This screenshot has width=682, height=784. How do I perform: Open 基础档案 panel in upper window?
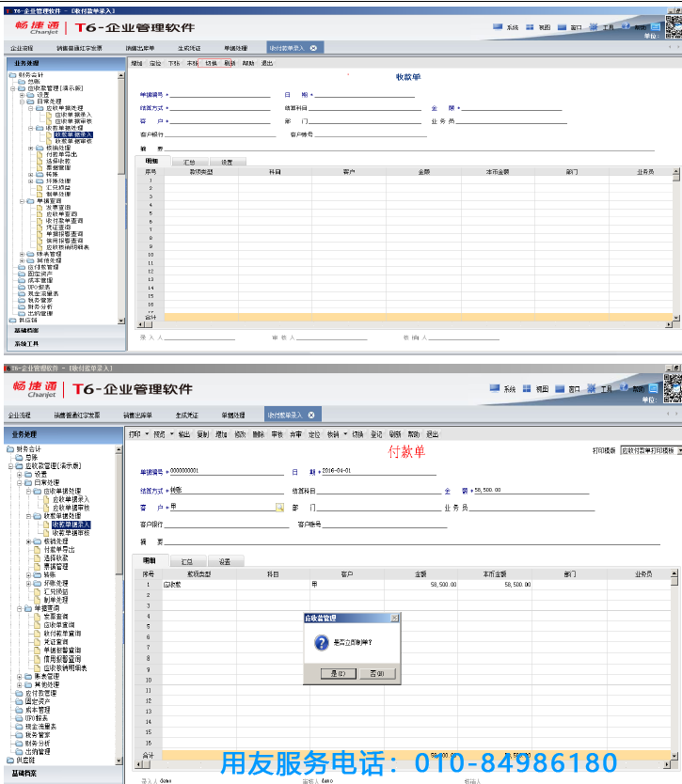pyautogui.click(x=26, y=331)
